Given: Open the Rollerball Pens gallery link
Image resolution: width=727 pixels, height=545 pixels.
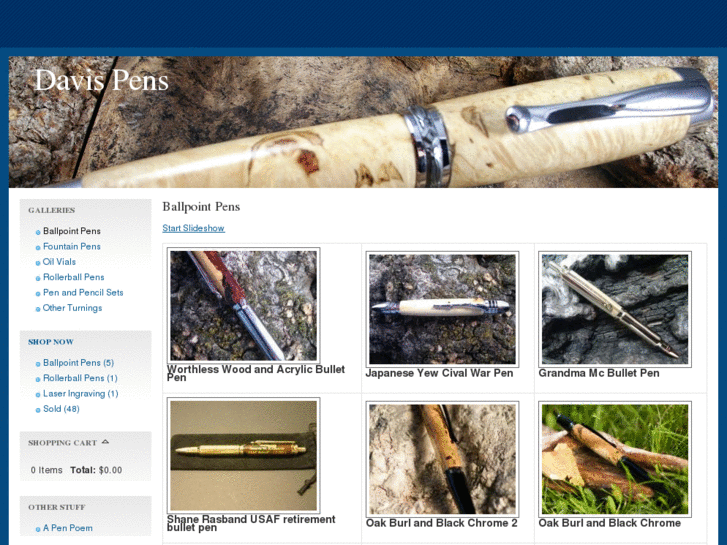Looking at the screenshot, I should (x=73, y=277).
